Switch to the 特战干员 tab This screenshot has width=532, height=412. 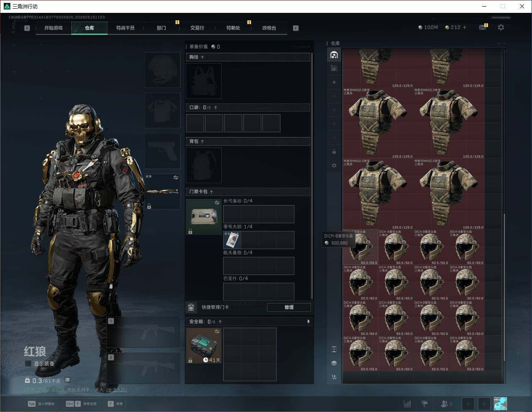pos(125,28)
